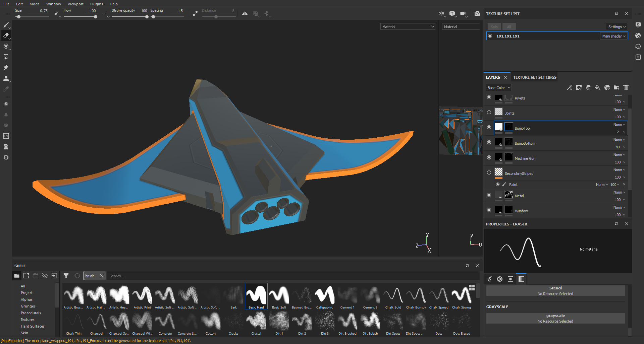This screenshot has height=344, width=644.
Task: Open the camera settings video icon
Action: [x=463, y=13]
